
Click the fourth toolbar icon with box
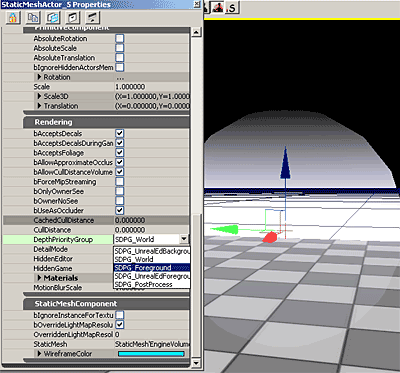(73, 18)
